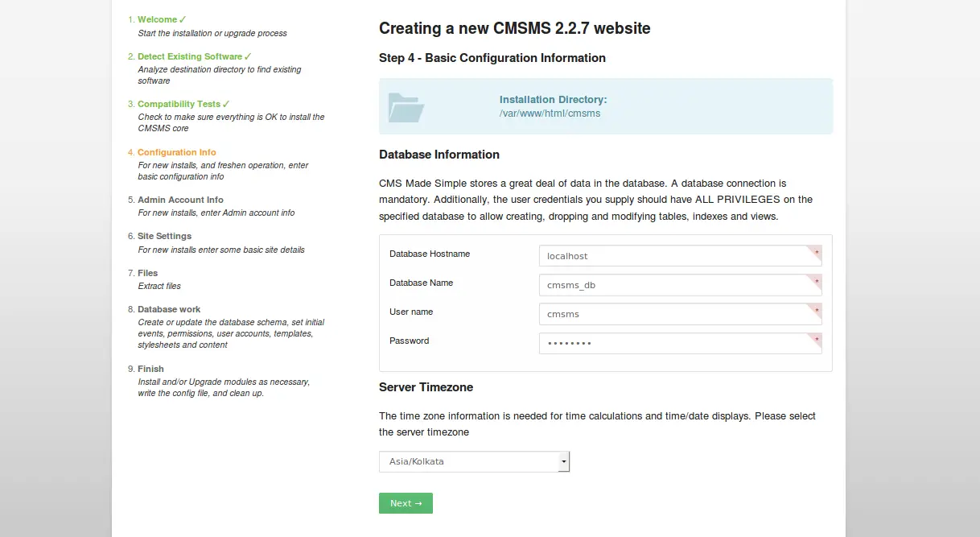This screenshot has height=537, width=980.
Task: Click the Database Hostname label
Action: click(x=430, y=254)
